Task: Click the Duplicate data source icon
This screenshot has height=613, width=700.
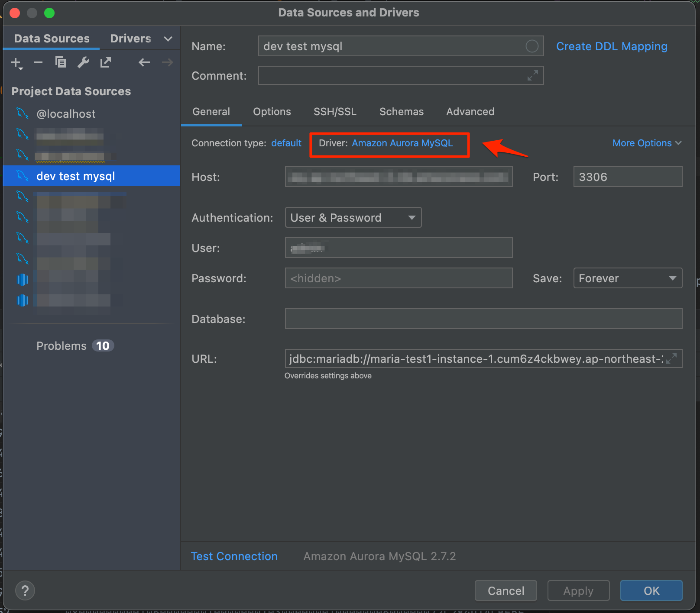Action: tap(61, 62)
